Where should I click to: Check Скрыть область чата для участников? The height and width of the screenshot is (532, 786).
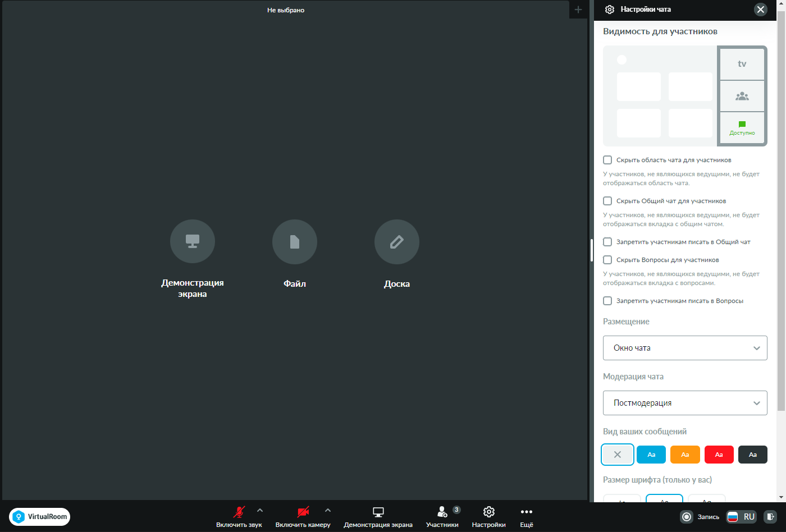607,160
